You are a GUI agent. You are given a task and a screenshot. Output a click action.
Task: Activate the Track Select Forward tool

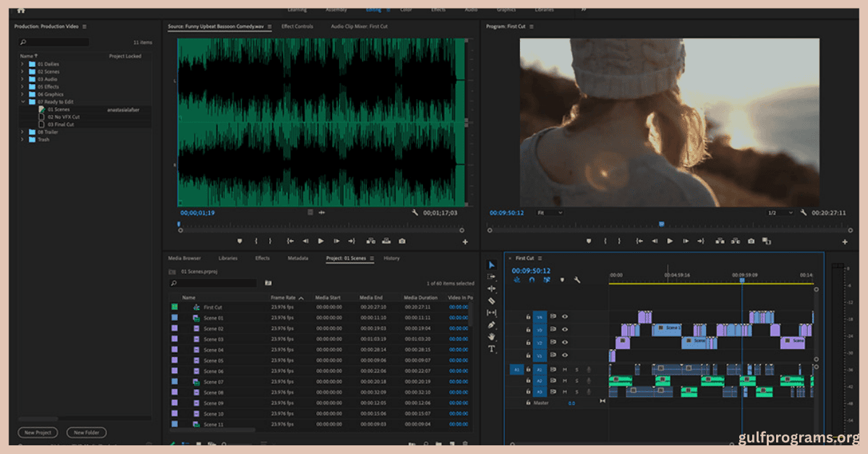[x=492, y=276]
